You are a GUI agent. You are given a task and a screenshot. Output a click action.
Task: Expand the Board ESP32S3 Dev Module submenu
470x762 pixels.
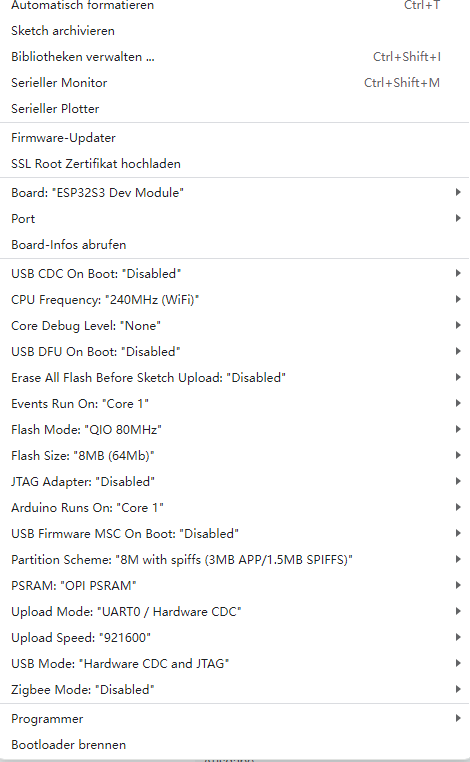[235, 193]
